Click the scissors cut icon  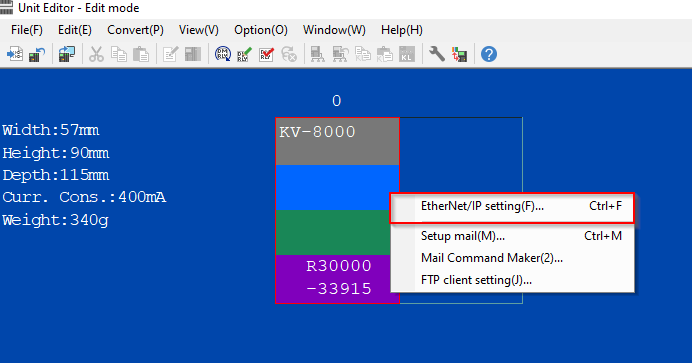96,55
